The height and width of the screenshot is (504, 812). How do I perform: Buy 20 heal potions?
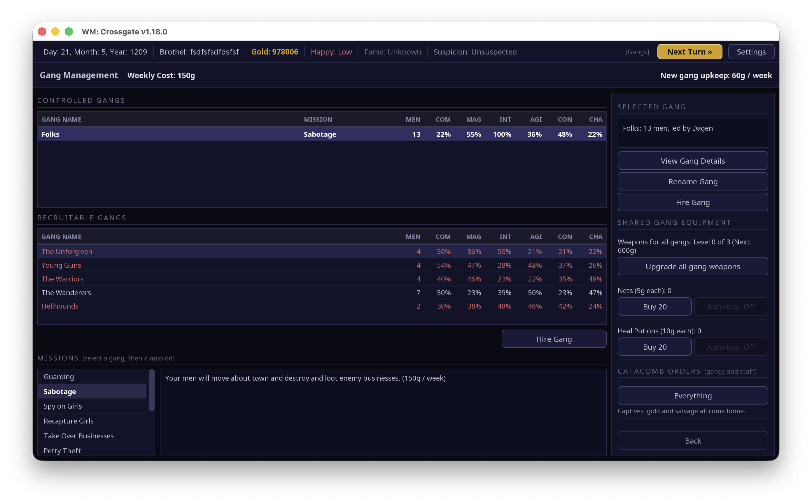(x=655, y=347)
